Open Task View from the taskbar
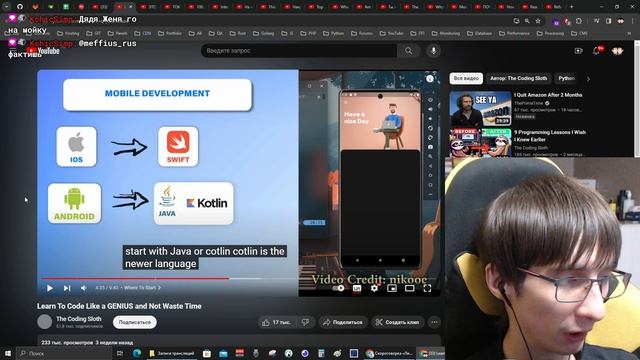 120,353
